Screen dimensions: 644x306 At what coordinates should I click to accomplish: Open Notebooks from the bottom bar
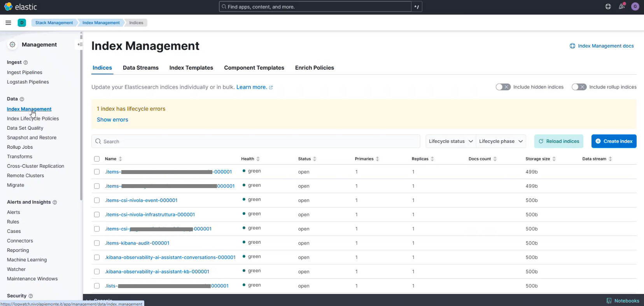tap(623, 301)
